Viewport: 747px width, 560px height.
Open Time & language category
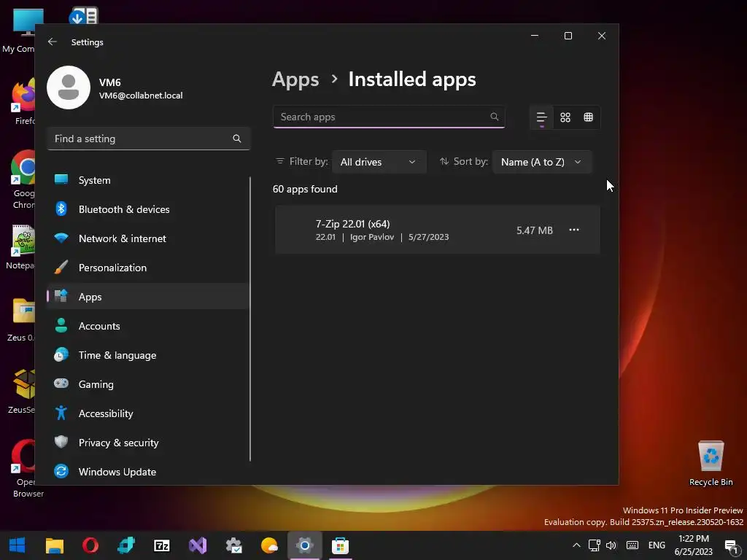pyautogui.click(x=148, y=355)
